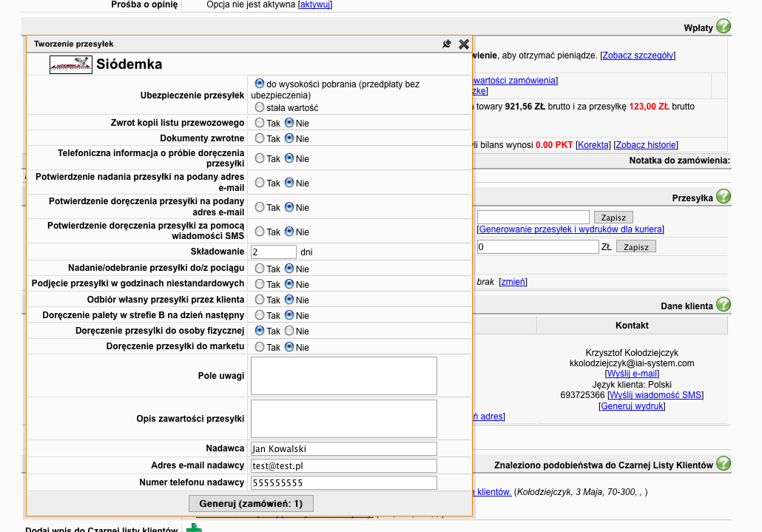Choose Nie for Potwierdzenie doręczenia na adres e-mail

[x=289, y=207]
